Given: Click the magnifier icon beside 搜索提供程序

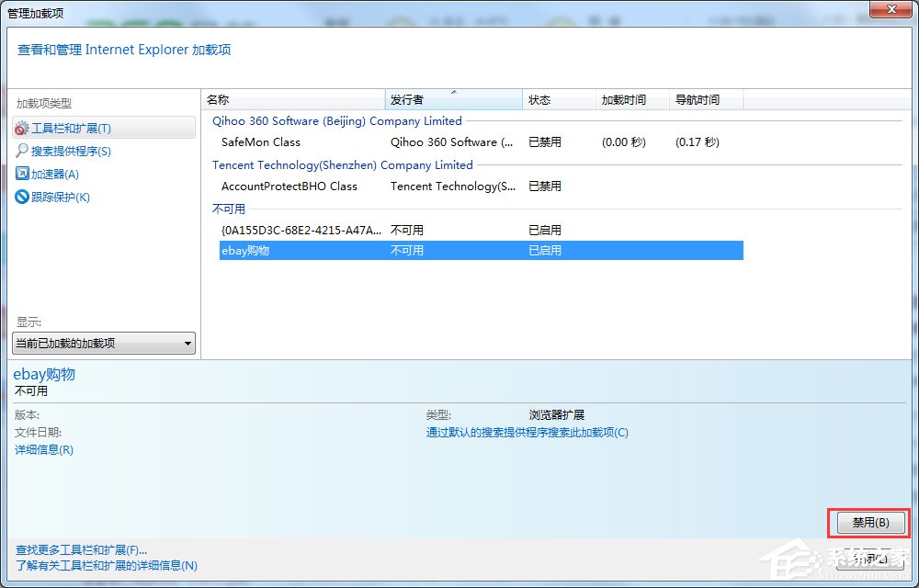Looking at the screenshot, I should coord(25,151).
